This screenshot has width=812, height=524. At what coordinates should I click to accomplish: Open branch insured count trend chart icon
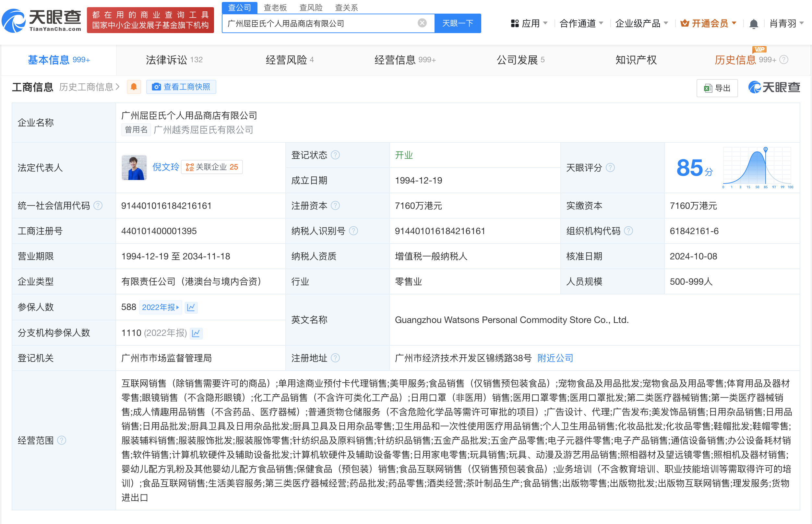196,333
